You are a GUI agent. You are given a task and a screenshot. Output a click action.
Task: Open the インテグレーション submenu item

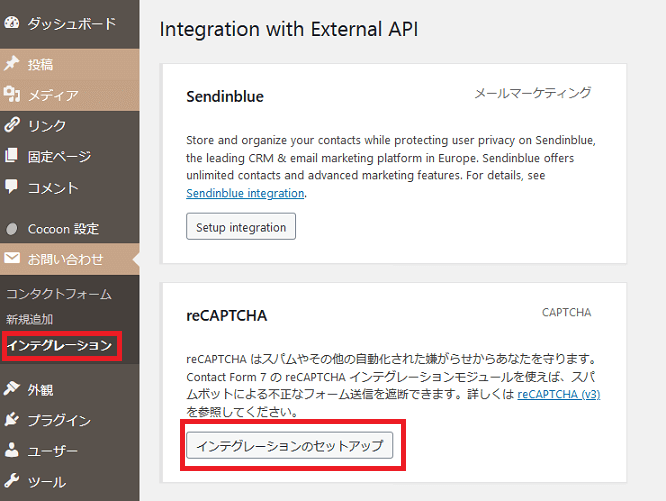coord(59,345)
